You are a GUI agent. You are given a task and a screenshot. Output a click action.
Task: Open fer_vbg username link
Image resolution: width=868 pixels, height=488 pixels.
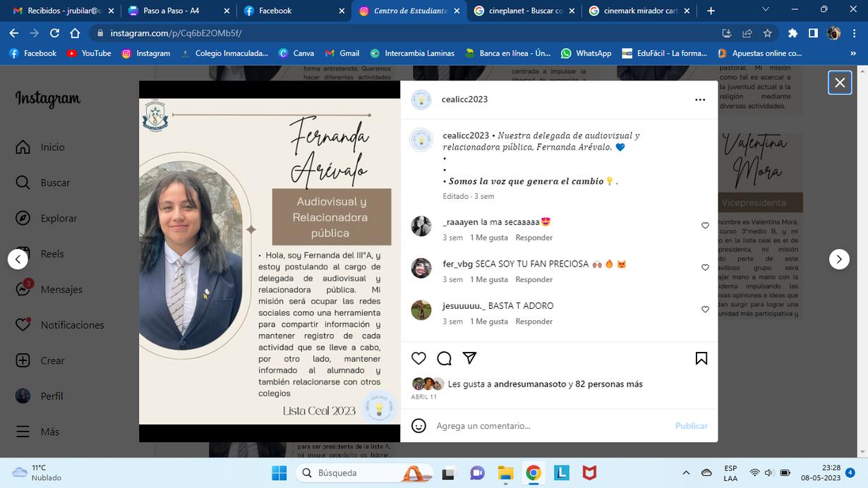(x=458, y=264)
